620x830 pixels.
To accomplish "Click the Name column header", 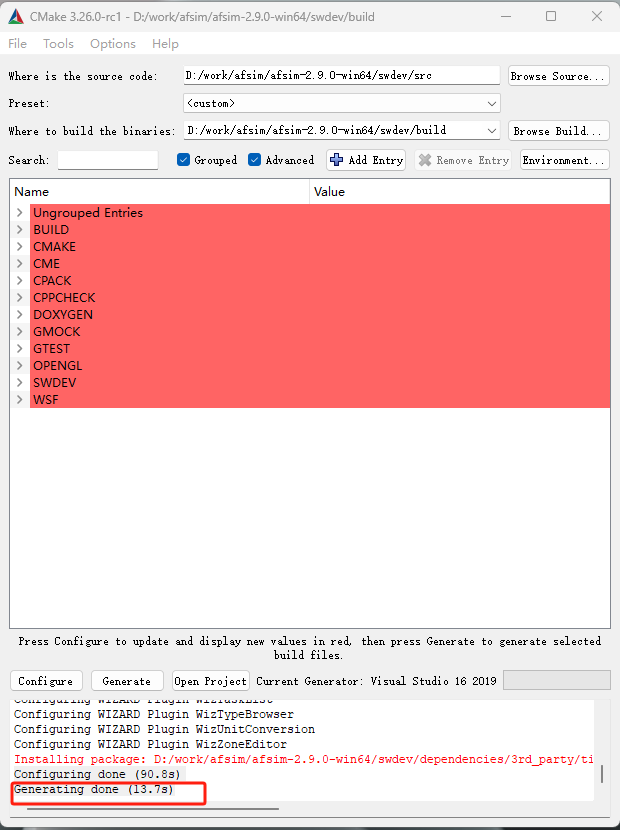I will click(x=159, y=192).
